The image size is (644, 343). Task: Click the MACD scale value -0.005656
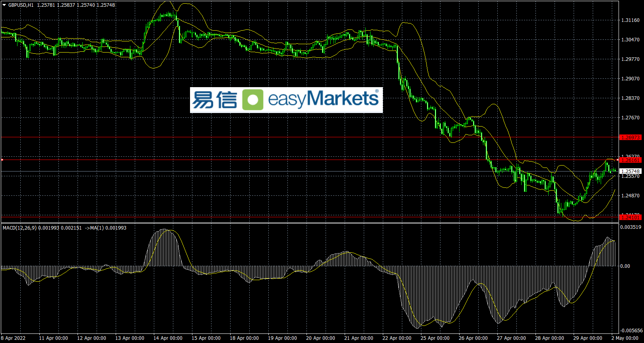[631, 331]
